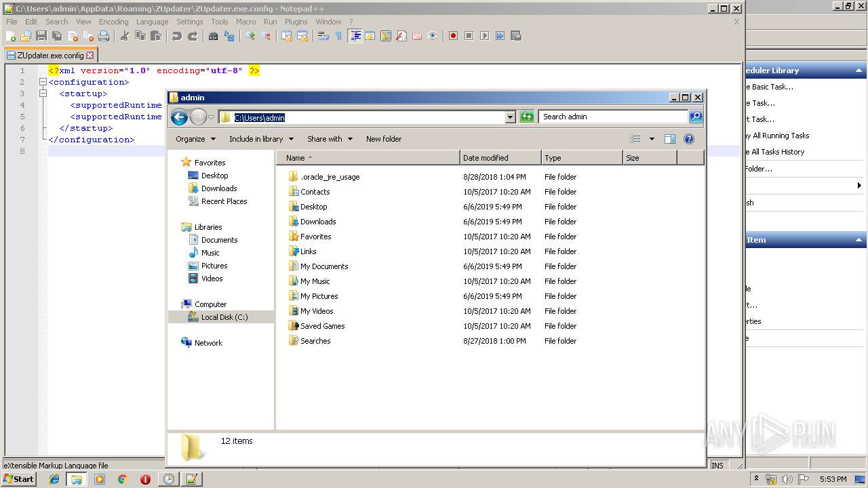Click the Cut scissors icon

point(124,36)
